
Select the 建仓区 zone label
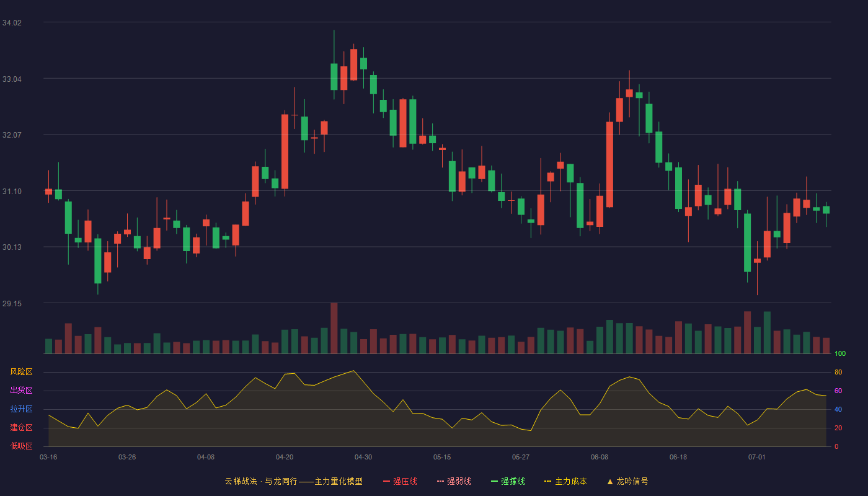click(21, 428)
